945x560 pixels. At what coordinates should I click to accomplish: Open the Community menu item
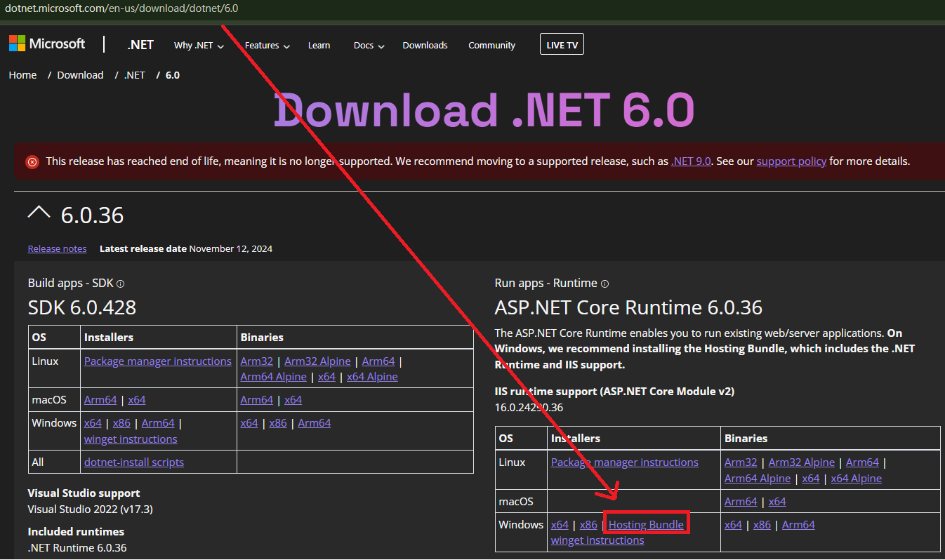[491, 45]
